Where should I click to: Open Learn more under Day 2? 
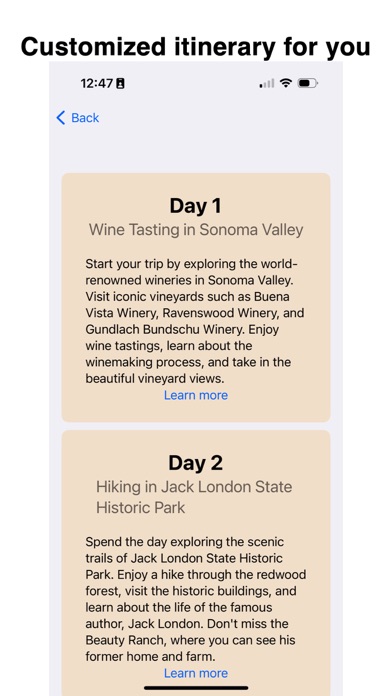[196, 673]
